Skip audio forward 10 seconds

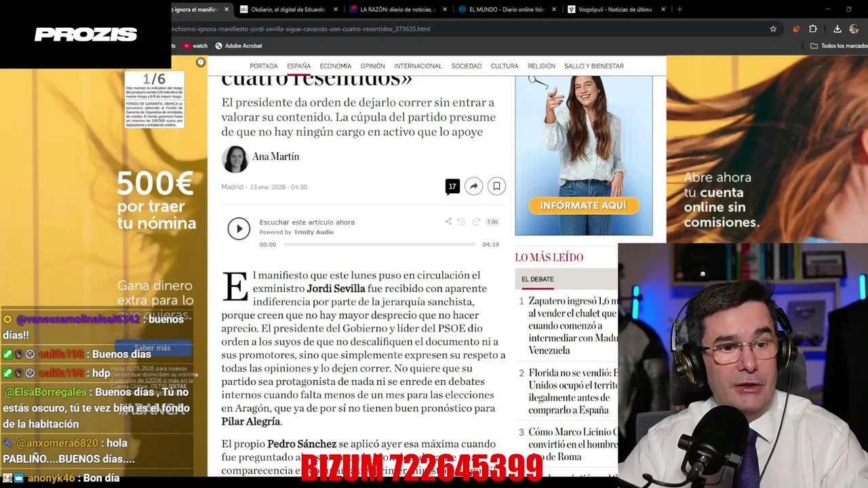(x=476, y=222)
